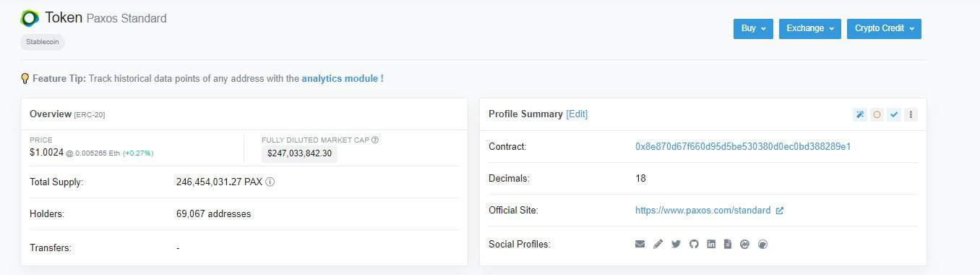
Task: Click the orange circle reputation icon
Action: click(x=877, y=114)
